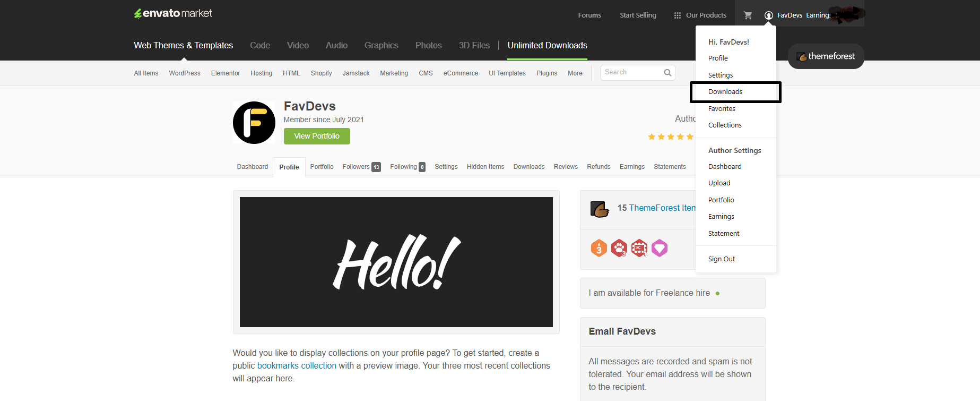Click the search magnifier icon
980x401 pixels.
[x=667, y=73]
